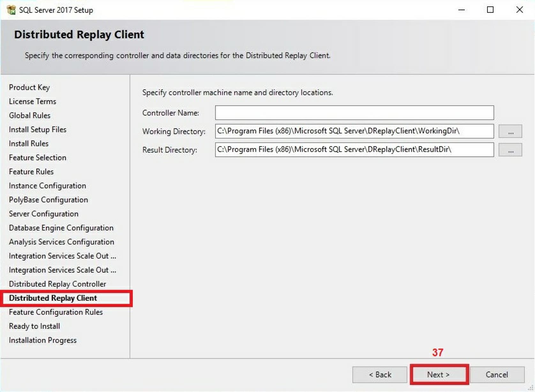Click the SQL Server Setup title bar icon
Screen dimensions: 535x392
point(11,10)
